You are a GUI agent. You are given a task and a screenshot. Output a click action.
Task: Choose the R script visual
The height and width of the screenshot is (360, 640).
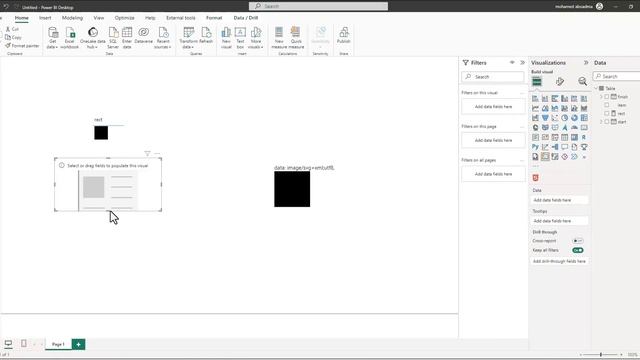point(584,138)
